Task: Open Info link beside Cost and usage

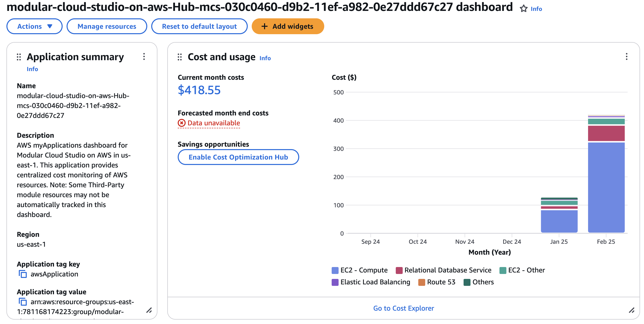Action: 265,58
